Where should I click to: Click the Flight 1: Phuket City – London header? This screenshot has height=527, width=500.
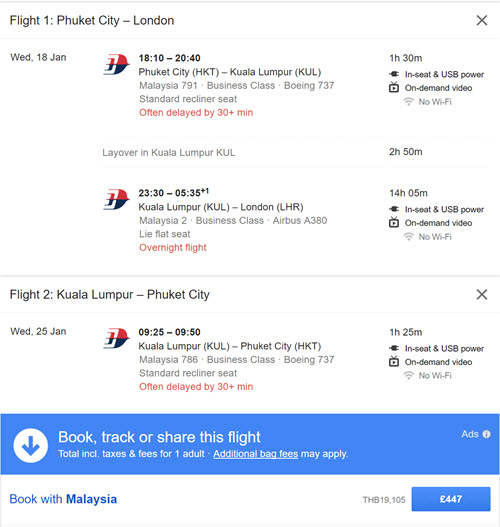(92, 21)
